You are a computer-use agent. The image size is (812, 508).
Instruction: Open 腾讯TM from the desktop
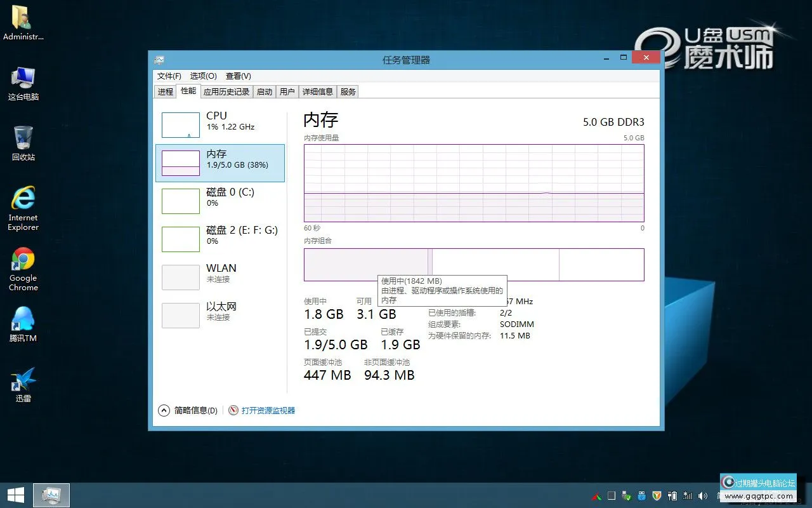coord(23,324)
